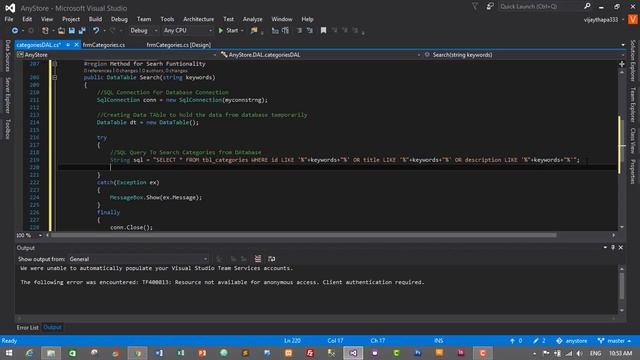Open the Edit menu
The image size is (640, 360).
(27, 19)
